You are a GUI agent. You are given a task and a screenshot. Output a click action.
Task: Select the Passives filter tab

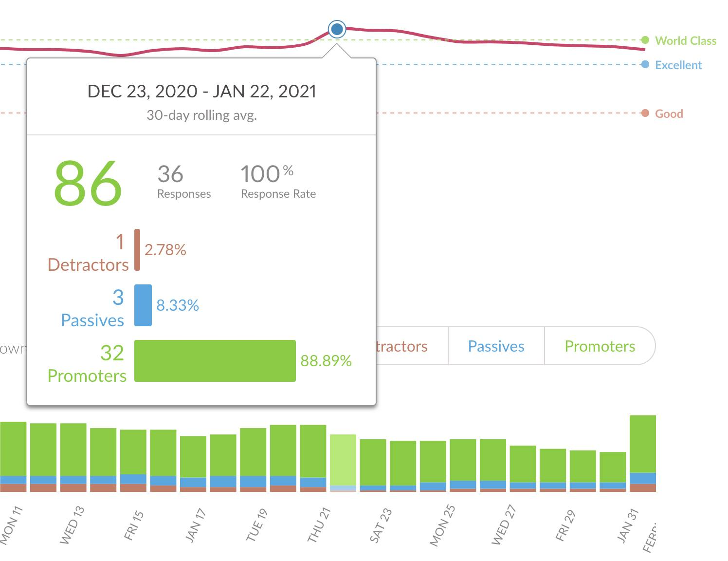pos(496,346)
